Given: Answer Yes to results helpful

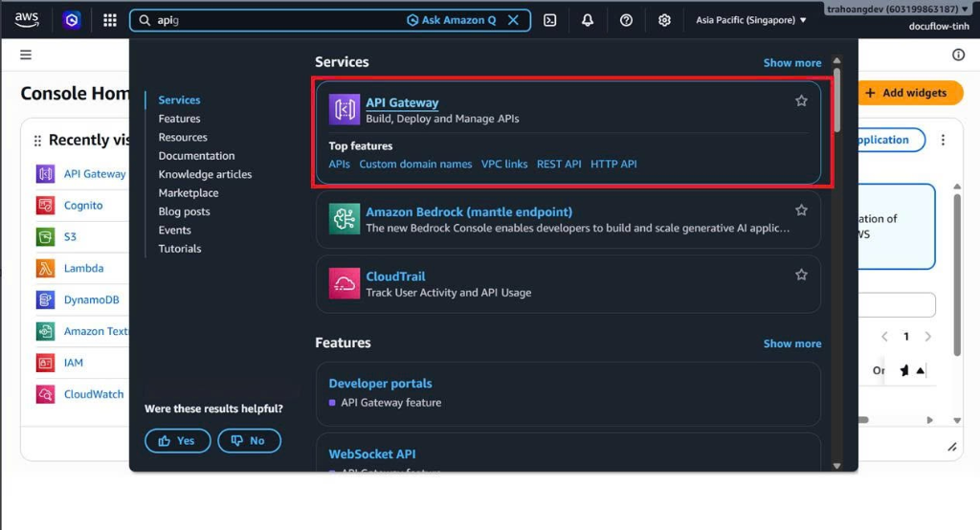Looking at the screenshot, I should coord(177,441).
